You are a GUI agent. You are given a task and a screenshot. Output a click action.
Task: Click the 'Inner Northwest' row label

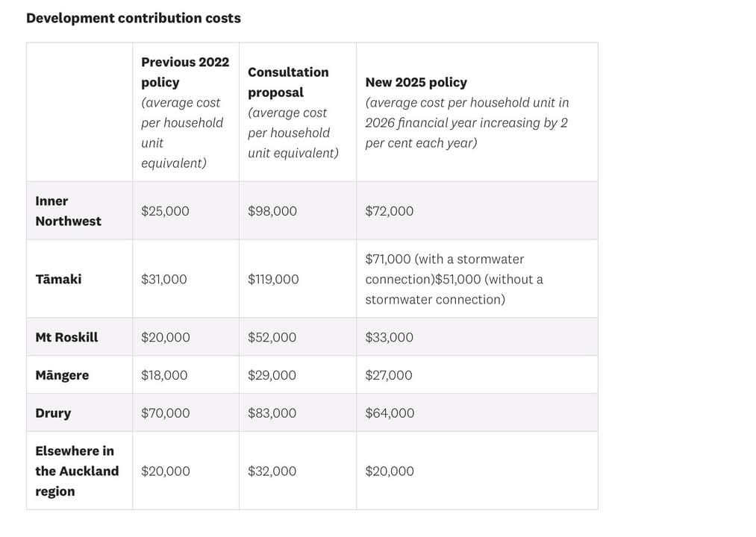(x=68, y=211)
